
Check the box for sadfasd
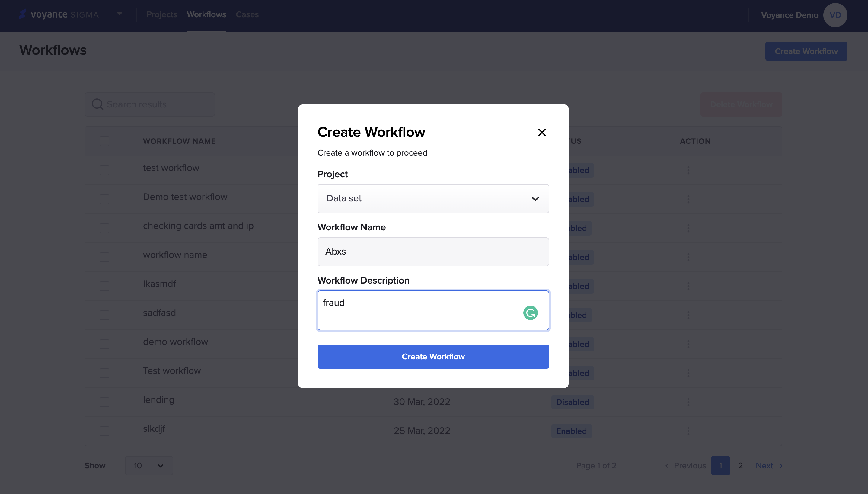[104, 315]
